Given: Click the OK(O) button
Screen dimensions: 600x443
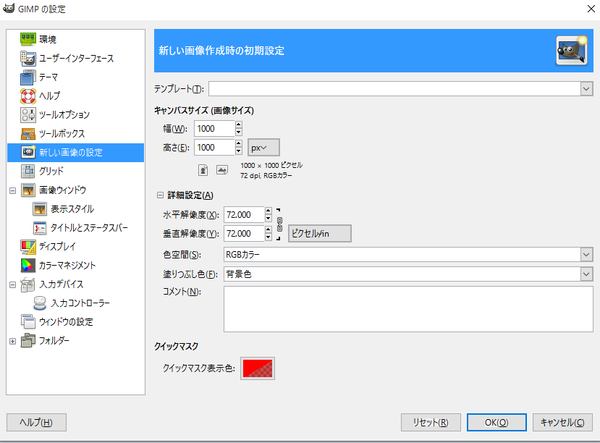Looking at the screenshot, I should point(496,422).
